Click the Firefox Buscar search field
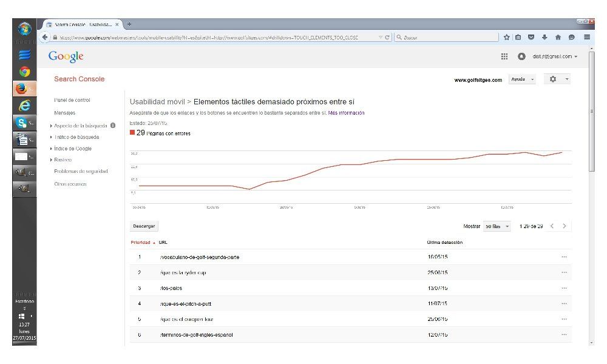This screenshot has width=607, height=364. (446, 37)
